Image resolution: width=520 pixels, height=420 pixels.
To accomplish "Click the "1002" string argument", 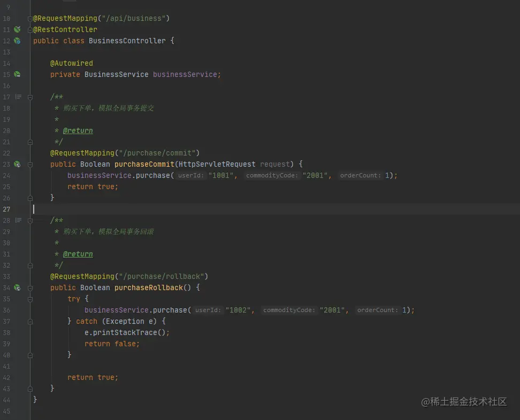I will pyautogui.click(x=238, y=310).
